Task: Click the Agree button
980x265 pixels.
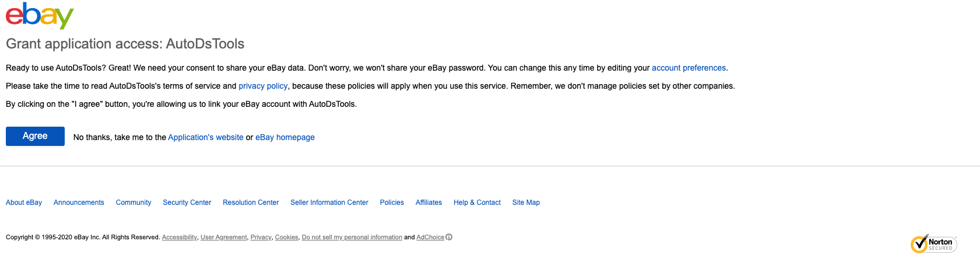Action: pos(35,136)
